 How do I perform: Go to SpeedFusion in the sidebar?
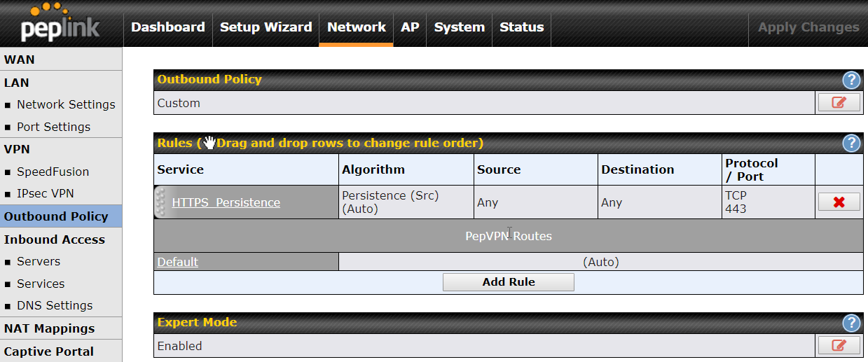53,172
